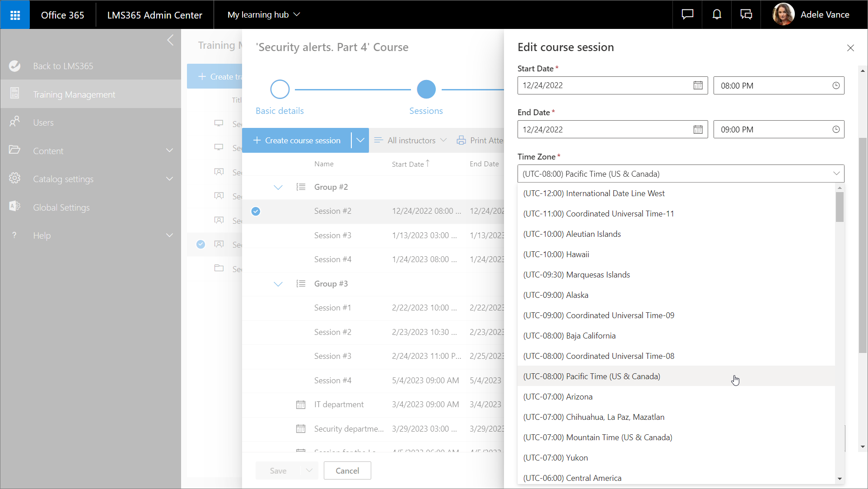
Task: Open the chat message icon in header
Action: point(687,15)
